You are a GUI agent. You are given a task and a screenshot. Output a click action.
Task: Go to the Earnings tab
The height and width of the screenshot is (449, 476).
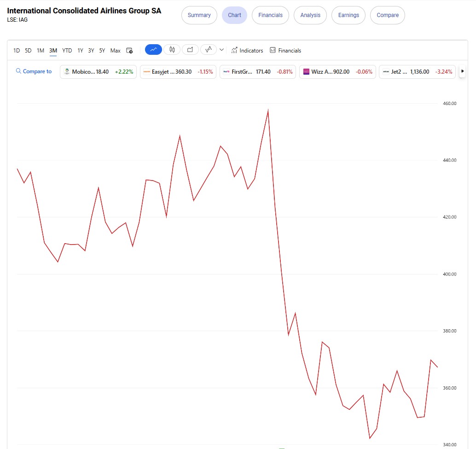pos(348,15)
